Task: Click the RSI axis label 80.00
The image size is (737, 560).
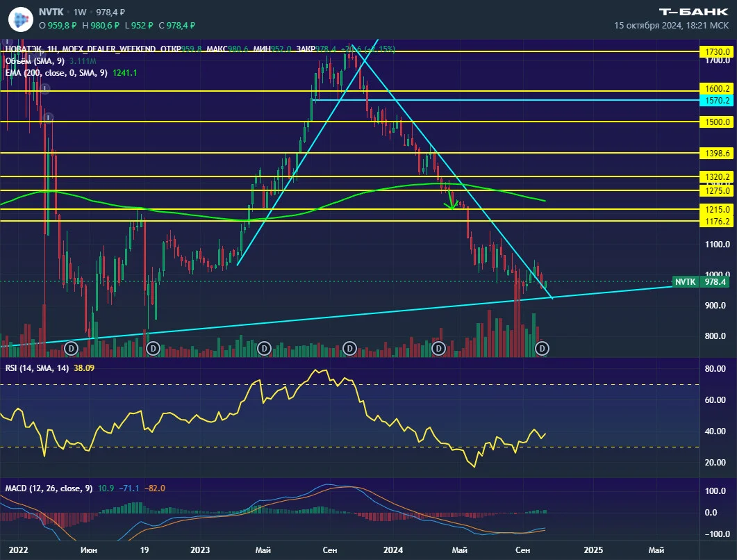Action: (715, 369)
